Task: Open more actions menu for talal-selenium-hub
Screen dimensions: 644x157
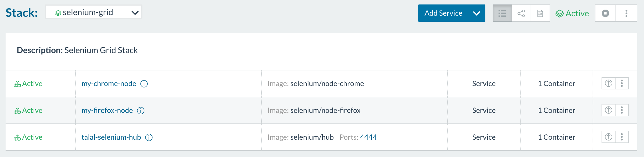Action: 622,137
